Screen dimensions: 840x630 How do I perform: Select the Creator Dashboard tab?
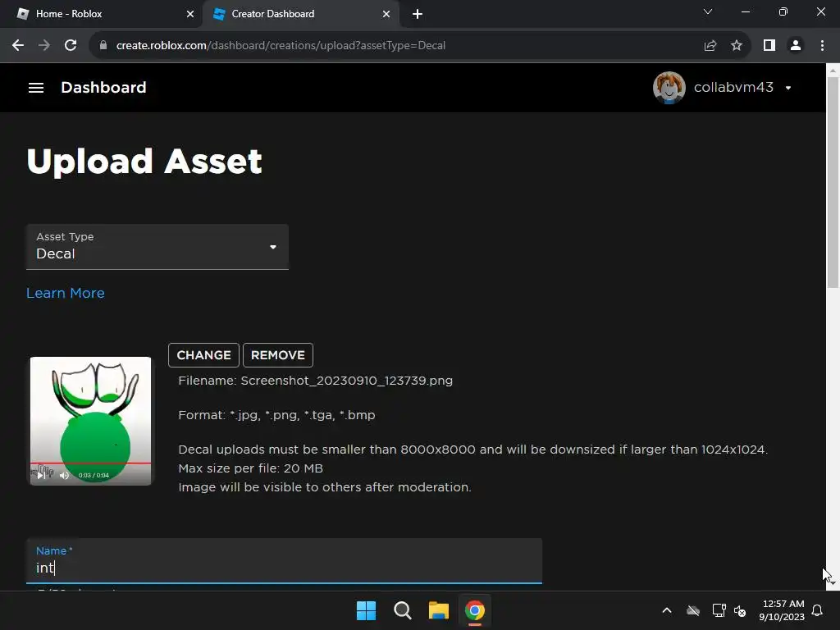pyautogui.click(x=300, y=14)
